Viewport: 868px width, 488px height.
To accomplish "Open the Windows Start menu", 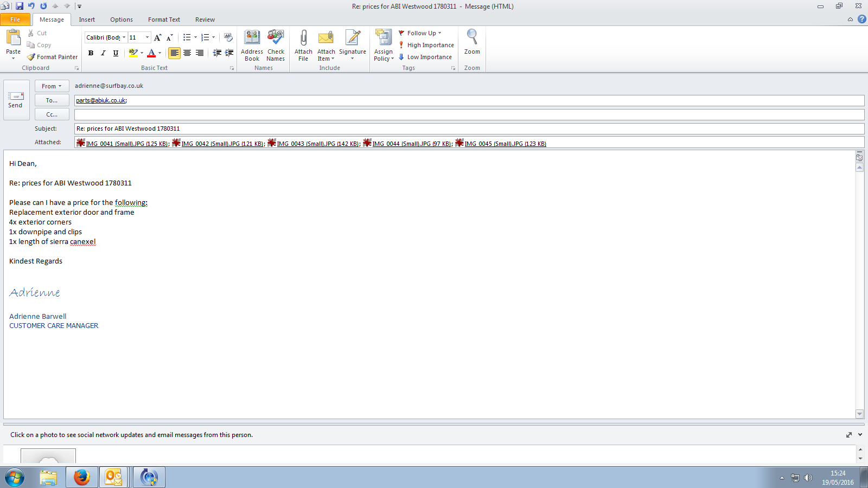I will pos(15,478).
